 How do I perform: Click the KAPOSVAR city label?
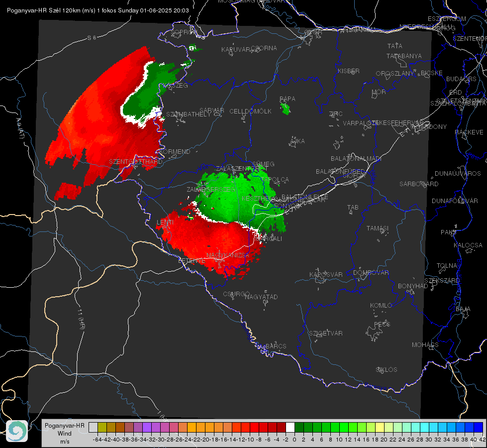pos(326,274)
